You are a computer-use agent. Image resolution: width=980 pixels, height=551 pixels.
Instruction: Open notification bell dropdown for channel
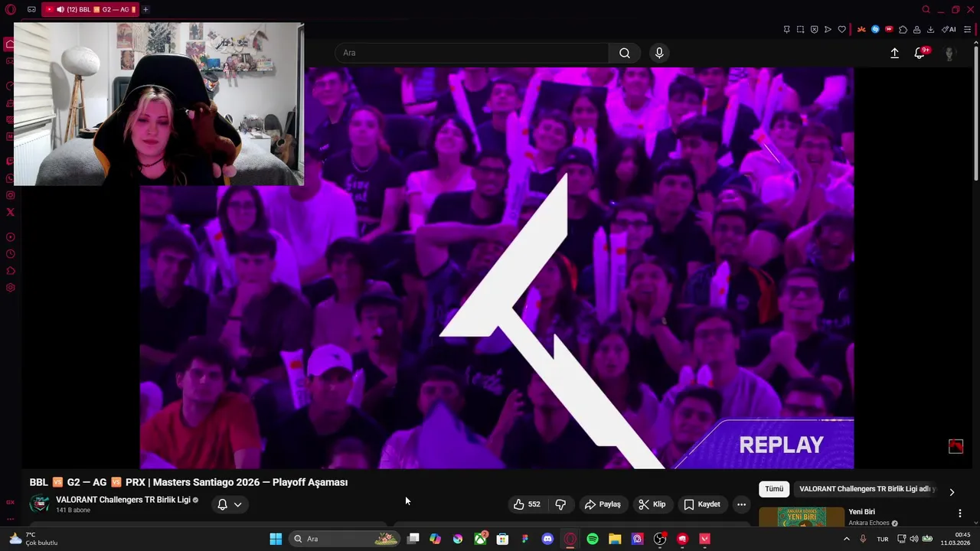pyautogui.click(x=230, y=504)
